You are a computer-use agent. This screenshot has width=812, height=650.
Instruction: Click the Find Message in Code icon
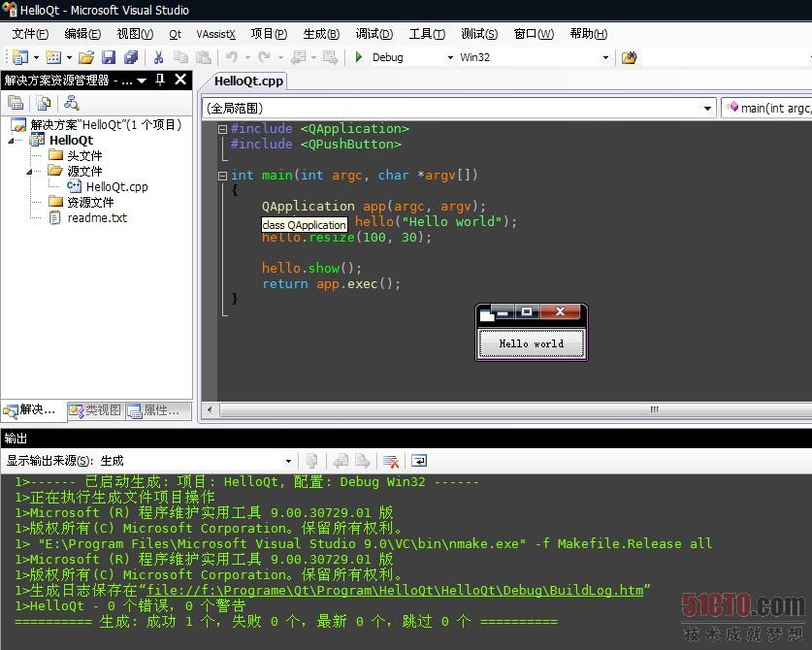click(x=311, y=461)
